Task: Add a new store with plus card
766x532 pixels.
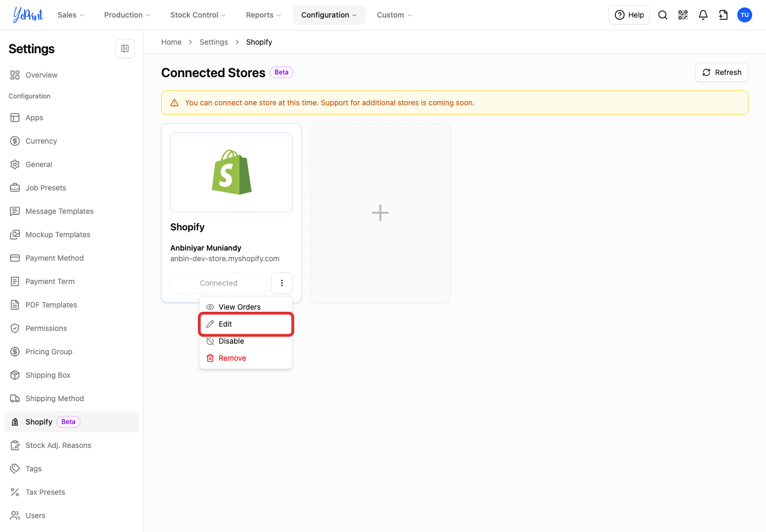Action: click(380, 213)
